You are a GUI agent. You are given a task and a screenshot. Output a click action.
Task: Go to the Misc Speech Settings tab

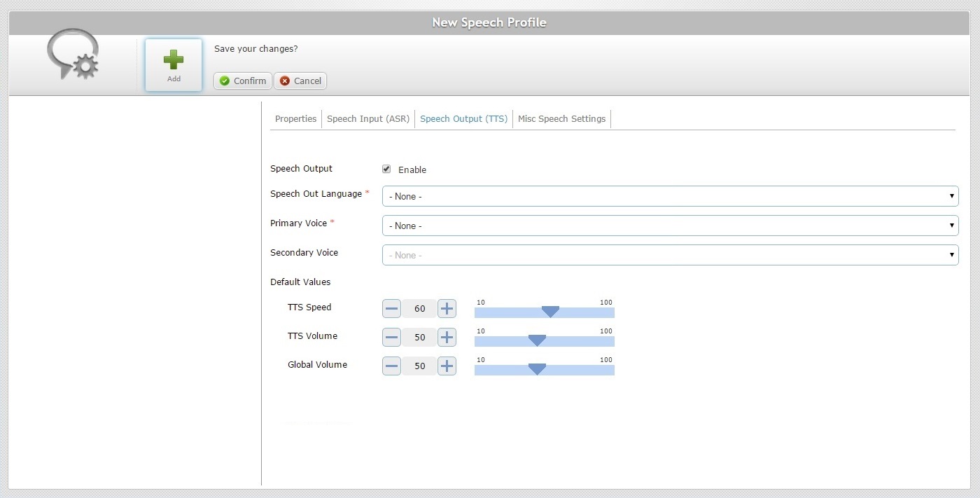coord(561,119)
